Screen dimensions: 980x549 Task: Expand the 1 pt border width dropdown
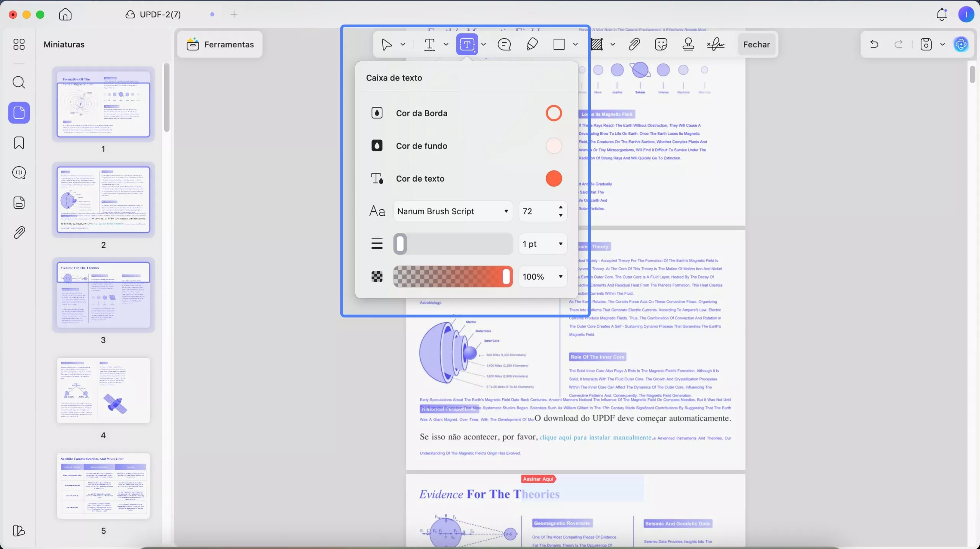542,244
